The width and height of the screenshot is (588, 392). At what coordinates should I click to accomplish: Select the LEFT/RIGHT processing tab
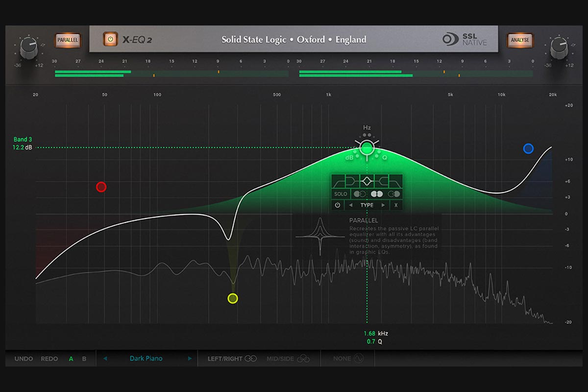(231, 358)
